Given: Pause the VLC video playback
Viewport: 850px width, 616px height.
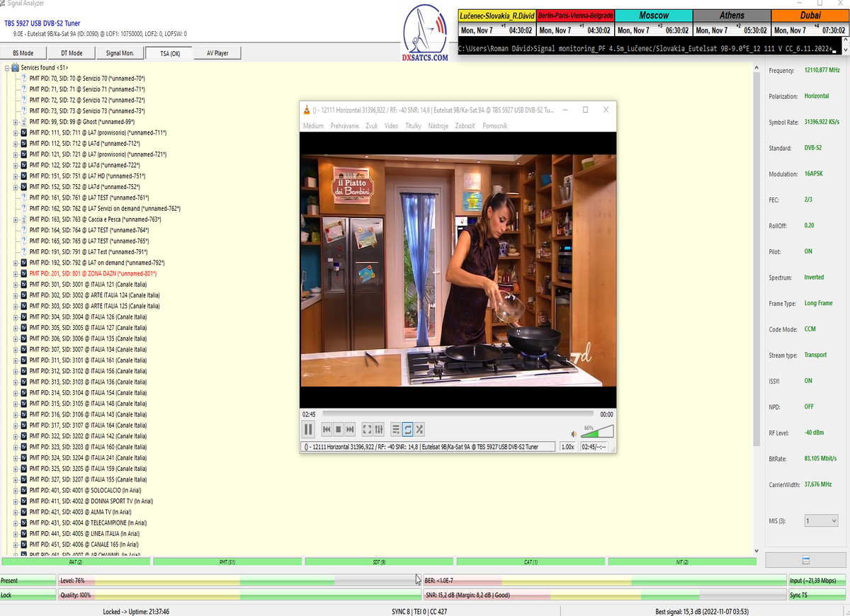Looking at the screenshot, I should click(308, 429).
